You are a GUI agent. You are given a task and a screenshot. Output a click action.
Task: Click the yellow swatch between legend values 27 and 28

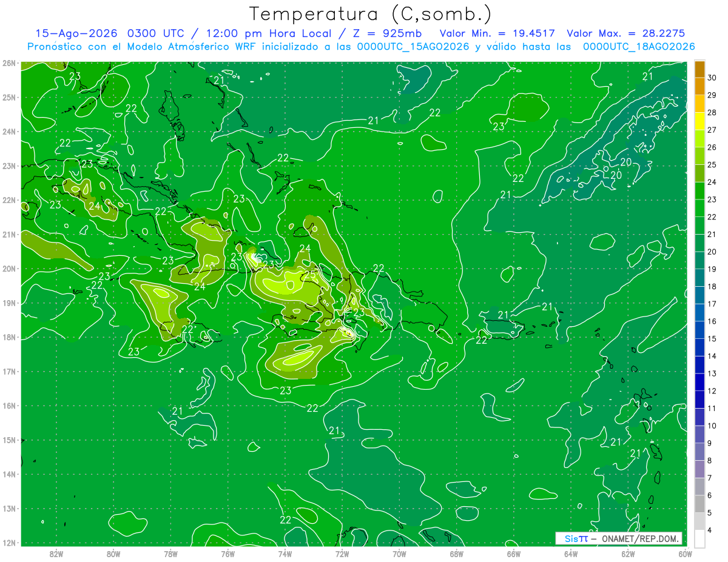(x=699, y=121)
